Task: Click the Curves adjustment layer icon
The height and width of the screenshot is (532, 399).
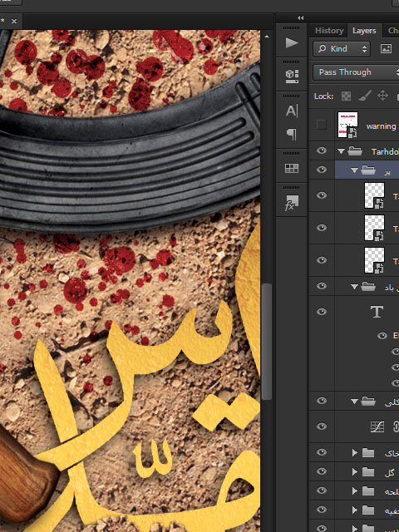Action: pyautogui.click(x=377, y=426)
